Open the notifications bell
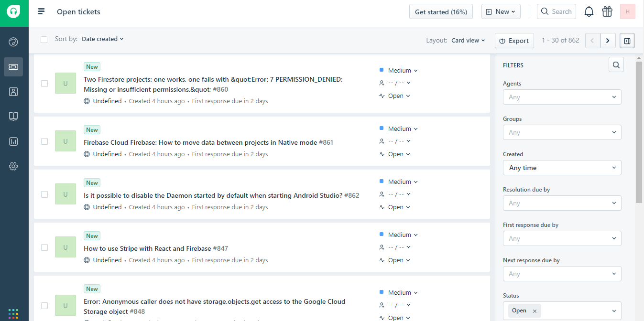Screen dimensions: 644x321 [589, 11]
